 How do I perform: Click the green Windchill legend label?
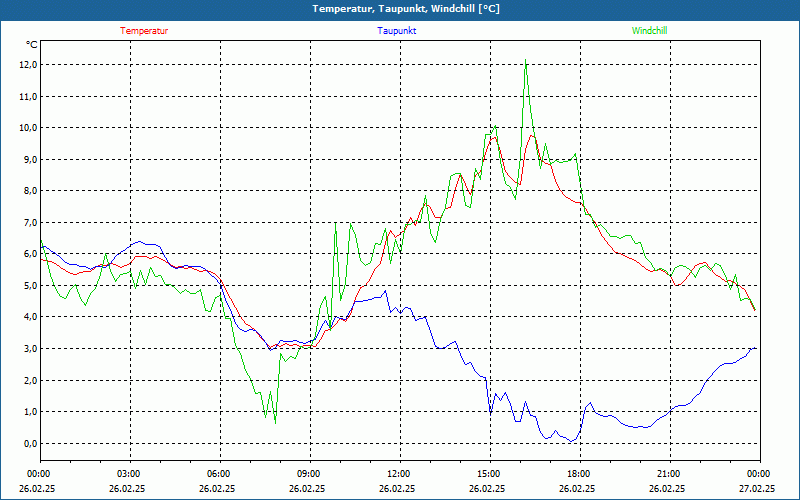649,30
